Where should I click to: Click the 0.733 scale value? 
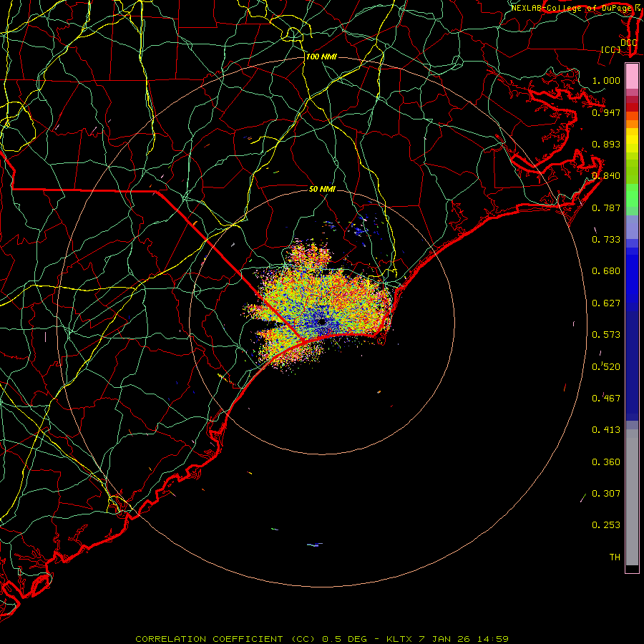pos(606,240)
